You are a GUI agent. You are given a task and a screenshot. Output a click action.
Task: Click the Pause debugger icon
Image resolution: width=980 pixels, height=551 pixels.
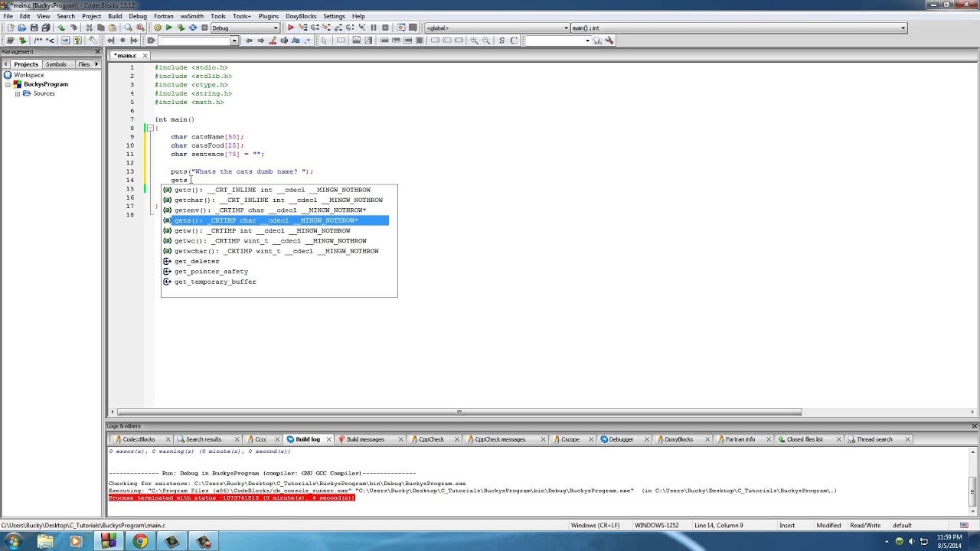click(x=374, y=28)
